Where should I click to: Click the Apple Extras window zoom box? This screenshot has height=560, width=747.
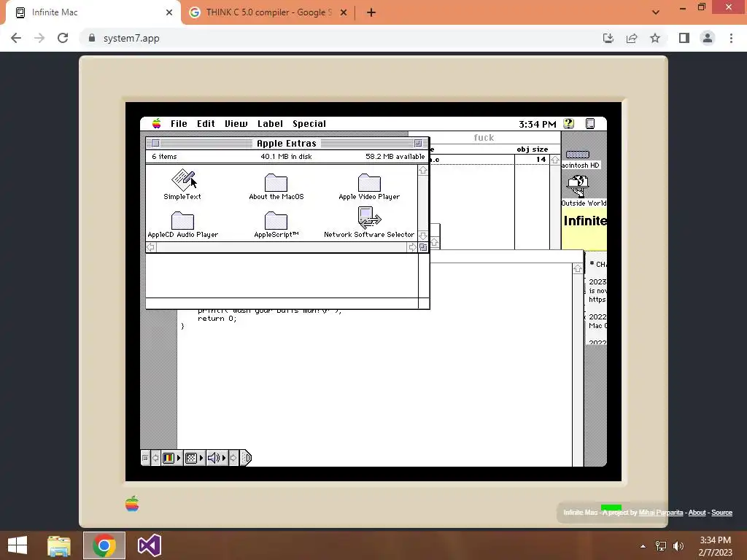418,144
